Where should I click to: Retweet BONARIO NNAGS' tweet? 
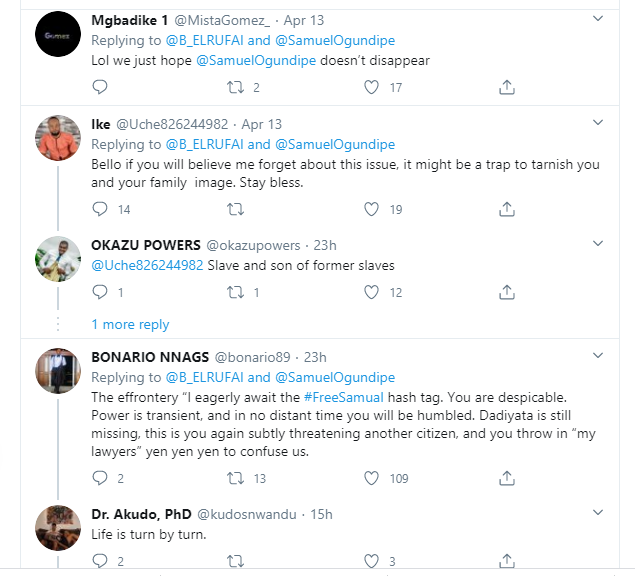236,478
